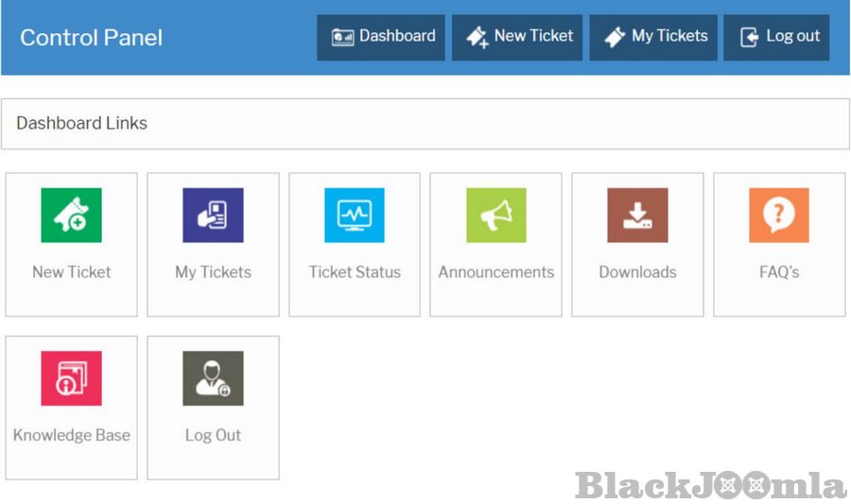
Task: Click the gray Log Out user icon
Action: [213, 378]
